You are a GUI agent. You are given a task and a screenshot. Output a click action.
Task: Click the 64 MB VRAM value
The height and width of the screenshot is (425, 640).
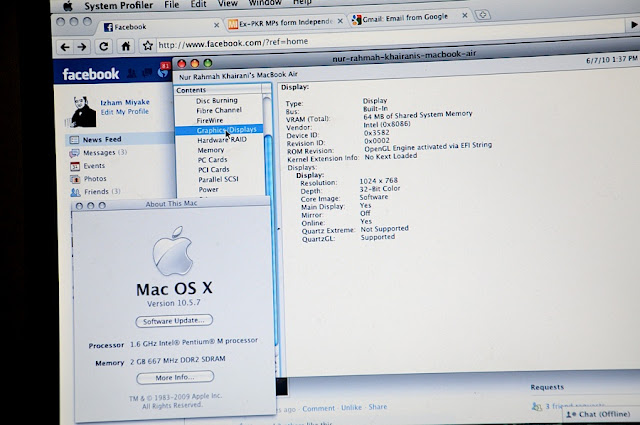pos(418,115)
